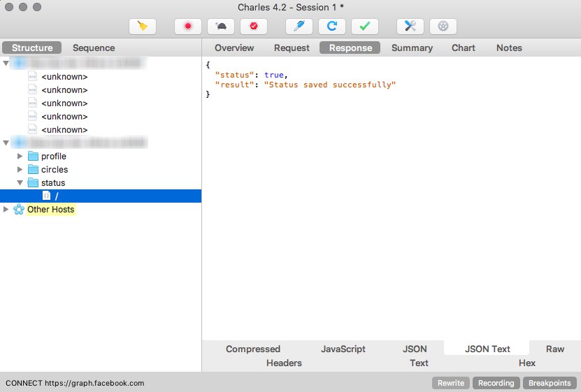
Task: Switch the response view to JSON
Action: coord(415,349)
